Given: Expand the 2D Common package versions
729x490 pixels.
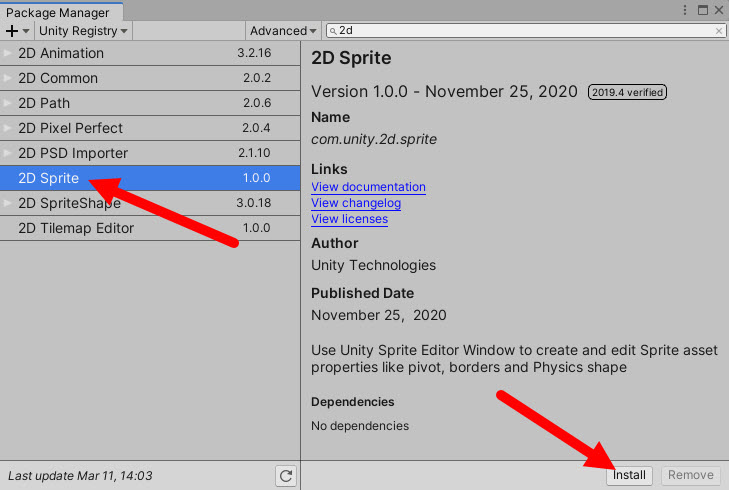Looking at the screenshot, I should tap(7, 78).
